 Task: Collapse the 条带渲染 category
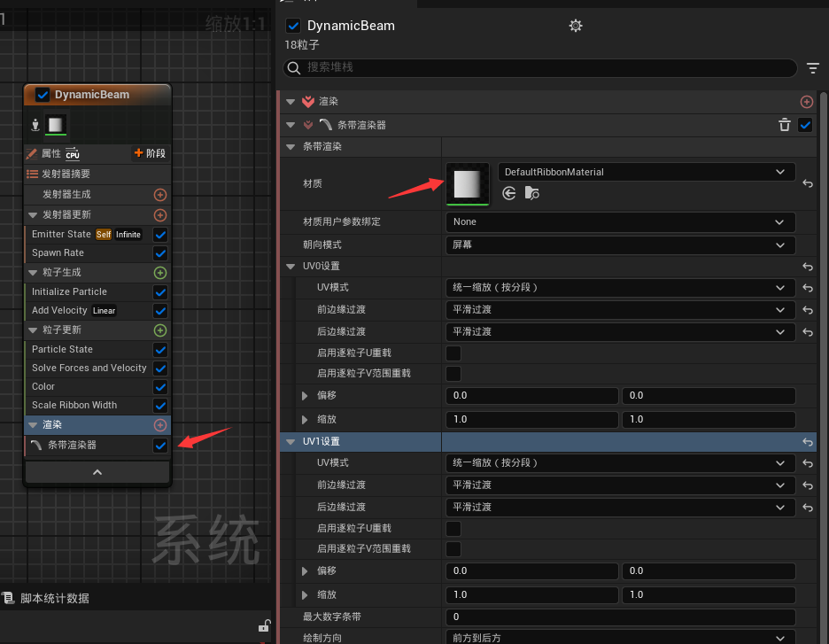click(291, 147)
